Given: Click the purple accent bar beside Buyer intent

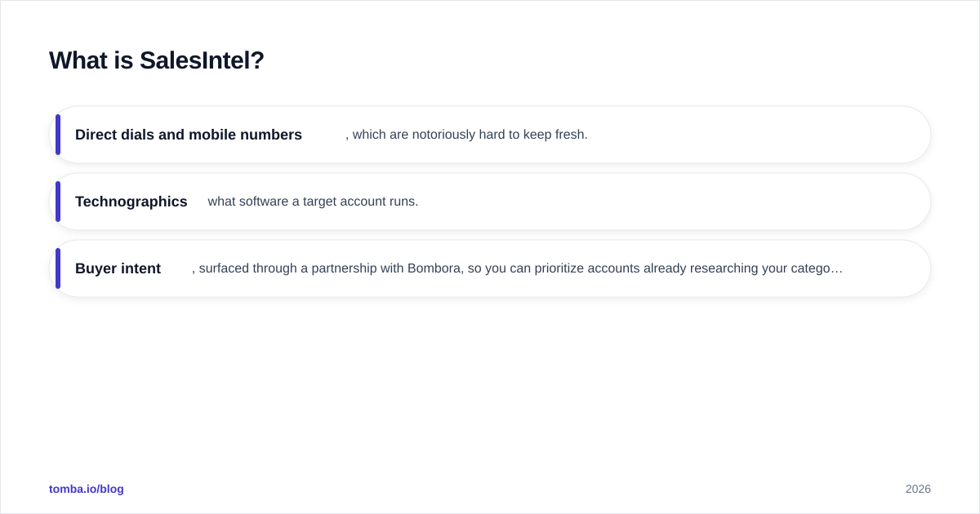Looking at the screenshot, I should [58, 268].
